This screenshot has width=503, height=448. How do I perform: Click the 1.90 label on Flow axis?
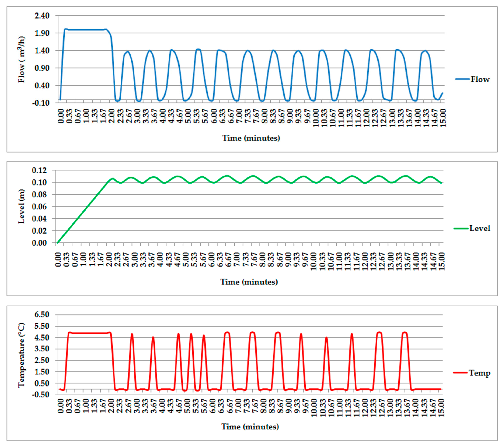pos(42,33)
